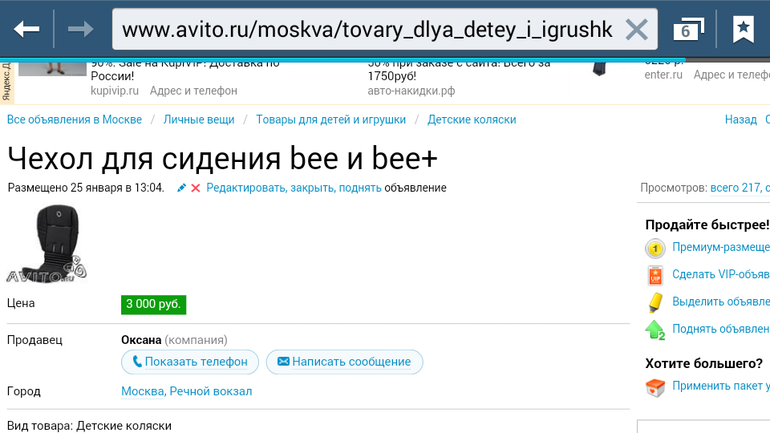Click 'Написать сообщение' button
The image size is (770, 433).
coord(344,362)
